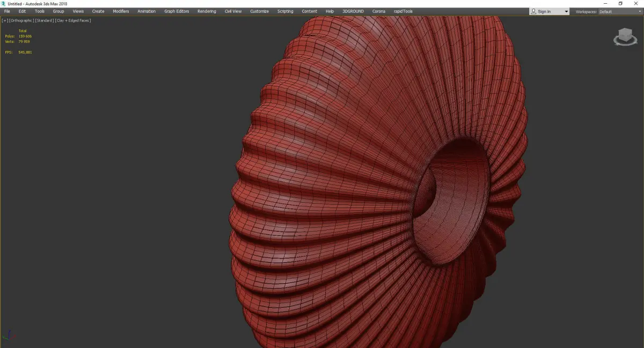The height and width of the screenshot is (348, 644).
Task: Click the [+] viewport general menu label
Action: click(x=5, y=20)
